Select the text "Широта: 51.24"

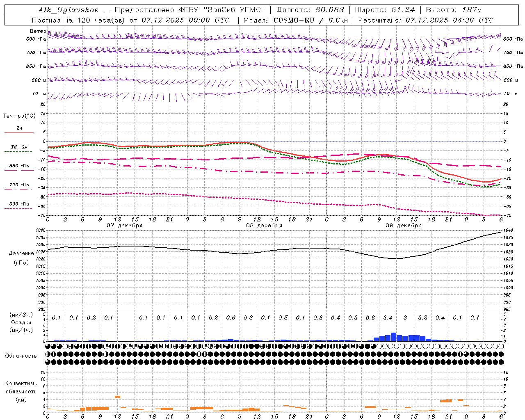click(385, 10)
